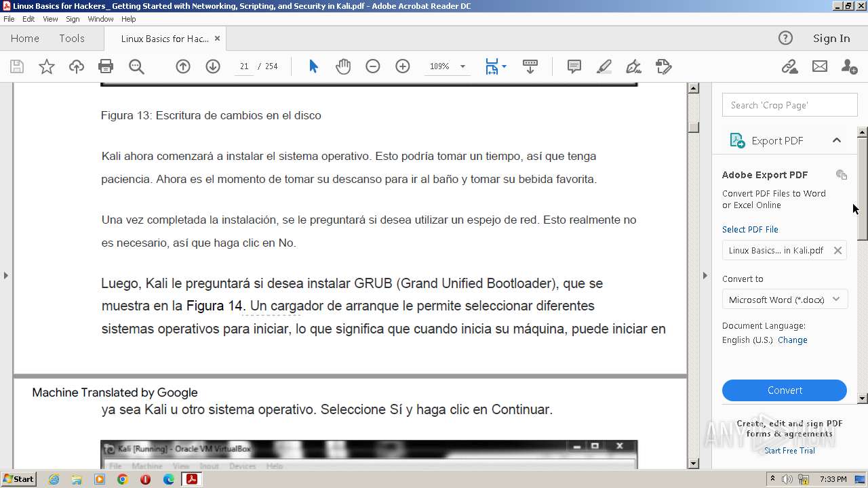The width and height of the screenshot is (868, 488).
Task: Switch to the Home tab
Action: [x=25, y=39]
